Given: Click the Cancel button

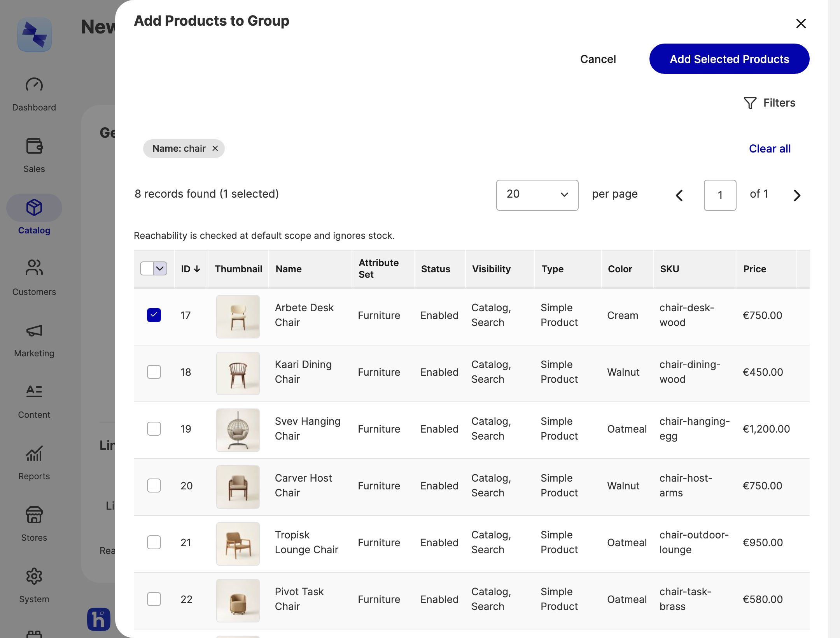Looking at the screenshot, I should 598,59.
